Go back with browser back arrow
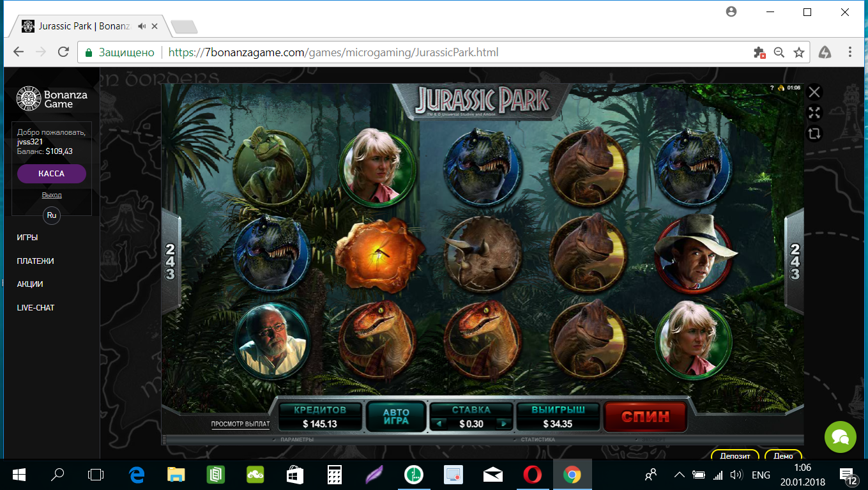The image size is (868, 490). 19,52
